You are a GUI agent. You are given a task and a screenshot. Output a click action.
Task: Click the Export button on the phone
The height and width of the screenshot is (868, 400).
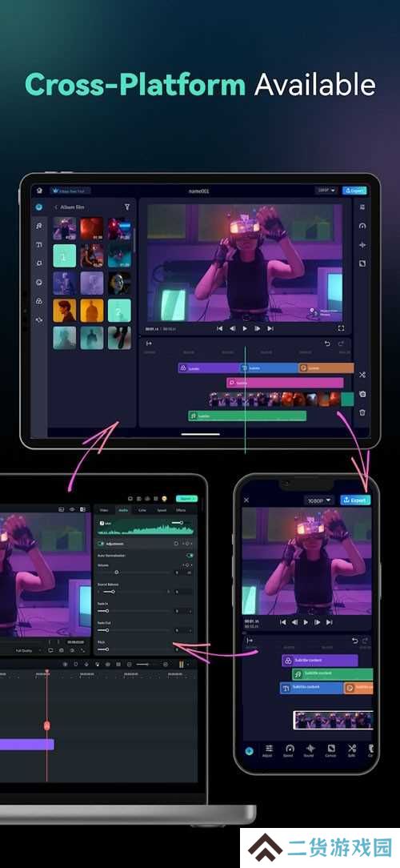tap(355, 500)
